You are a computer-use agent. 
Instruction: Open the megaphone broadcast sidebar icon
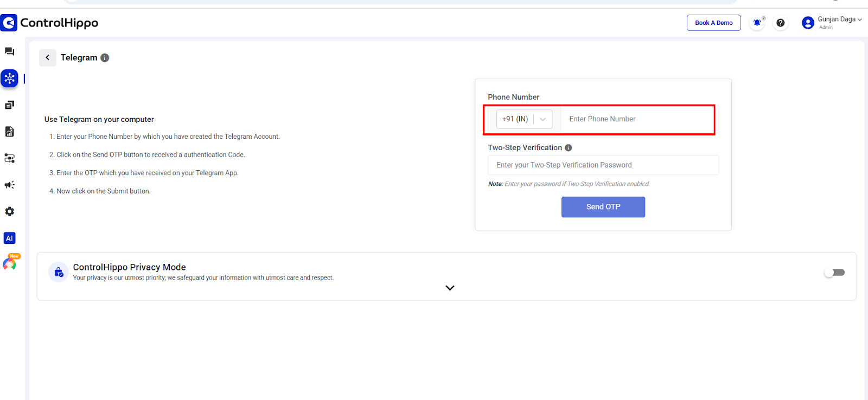click(9, 185)
